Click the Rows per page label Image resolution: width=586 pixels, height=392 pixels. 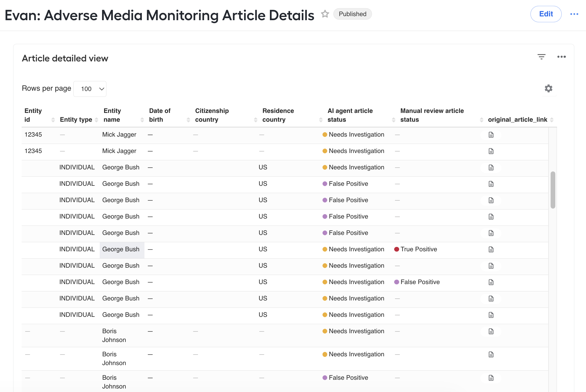[x=46, y=88]
